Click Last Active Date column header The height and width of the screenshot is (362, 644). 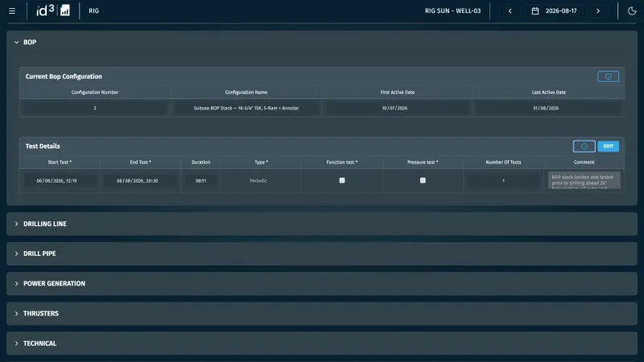(549, 93)
